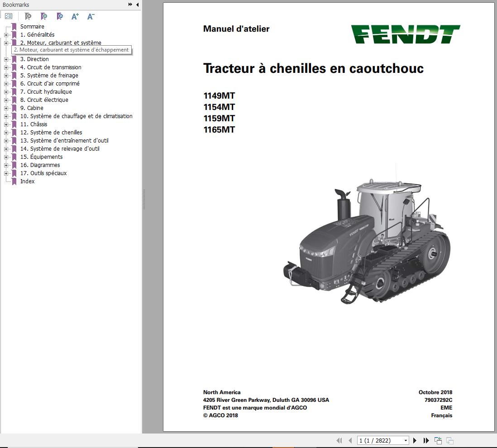Increase bookmark text size with A+
497x448 pixels.
point(75,16)
